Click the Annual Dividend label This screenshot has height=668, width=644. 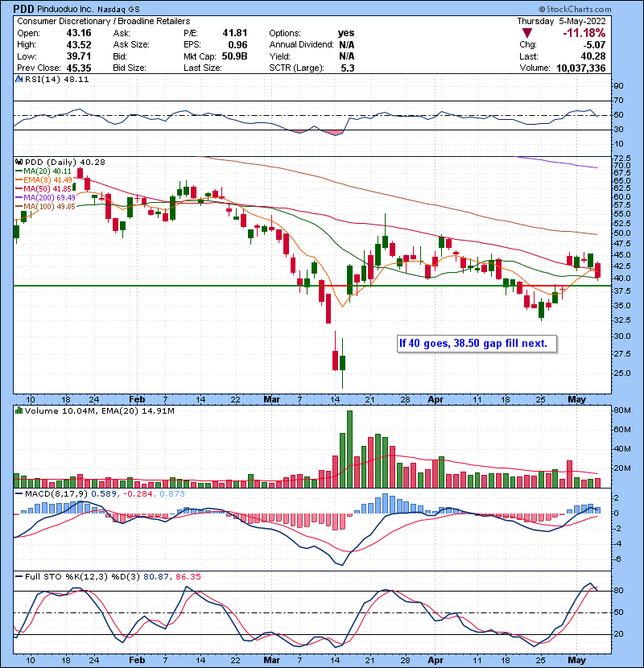click(x=301, y=44)
